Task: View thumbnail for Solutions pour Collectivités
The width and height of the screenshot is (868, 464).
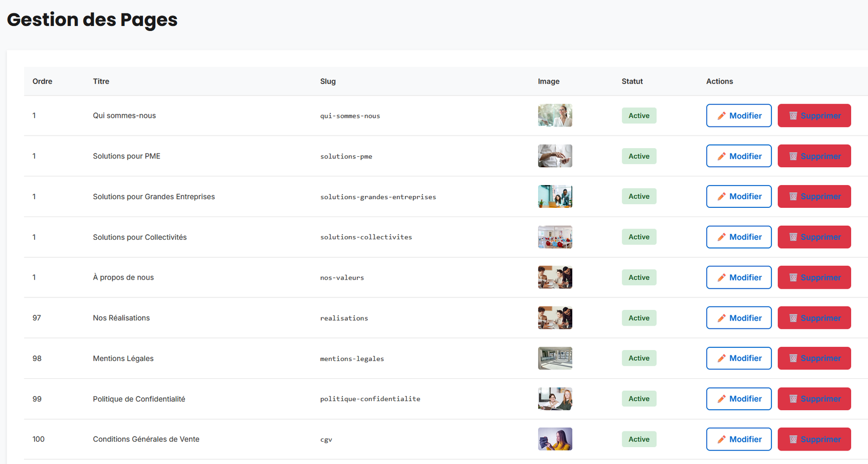Action: tap(555, 237)
